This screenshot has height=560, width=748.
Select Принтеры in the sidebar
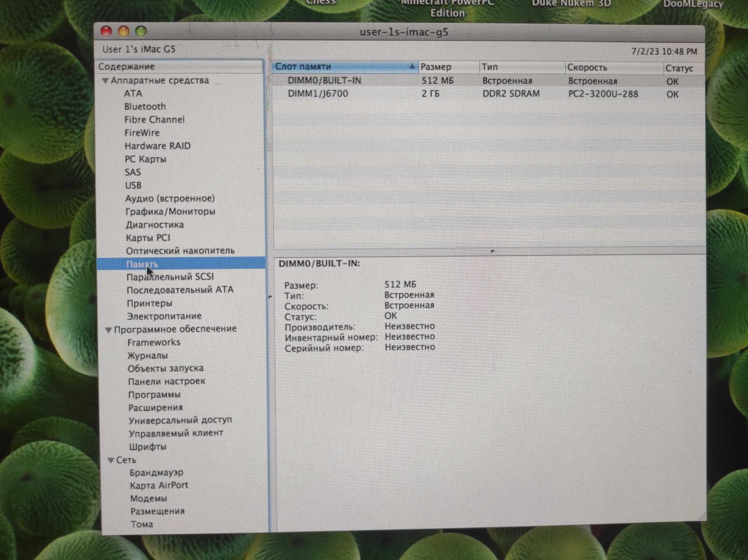coord(150,303)
